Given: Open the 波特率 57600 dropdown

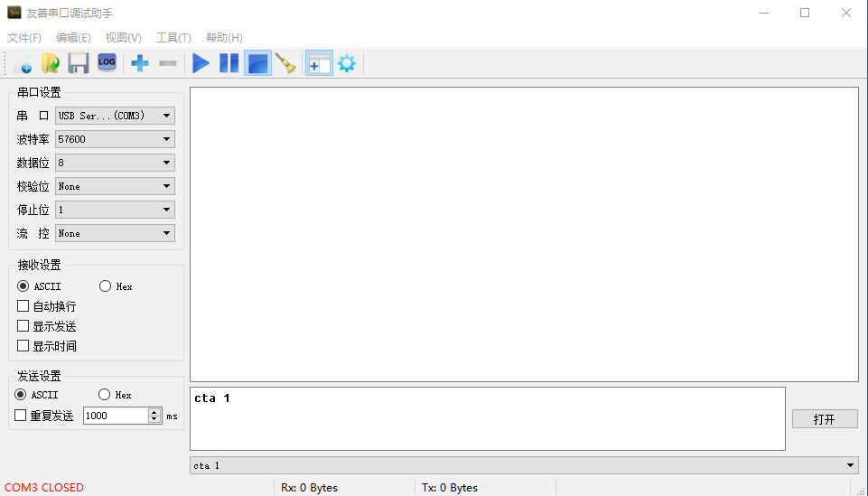Looking at the screenshot, I should click(x=115, y=139).
